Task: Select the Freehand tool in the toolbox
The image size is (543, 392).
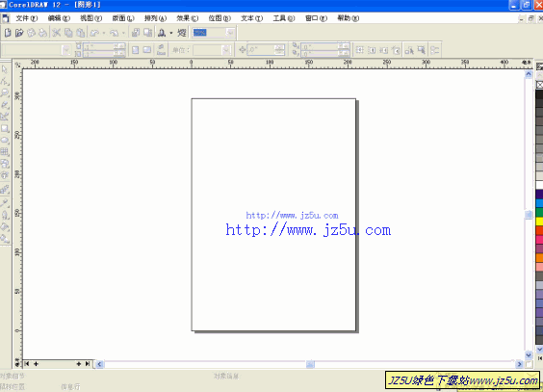Action: point(5,105)
